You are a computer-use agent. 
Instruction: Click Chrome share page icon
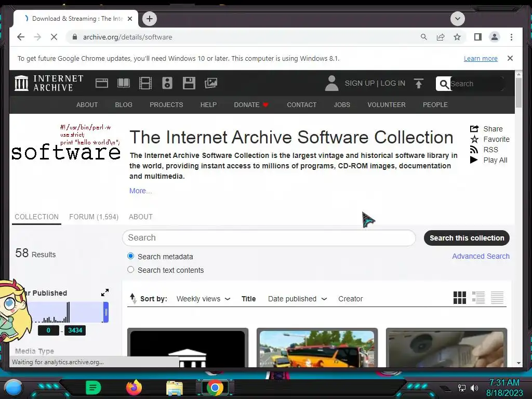tap(441, 37)
